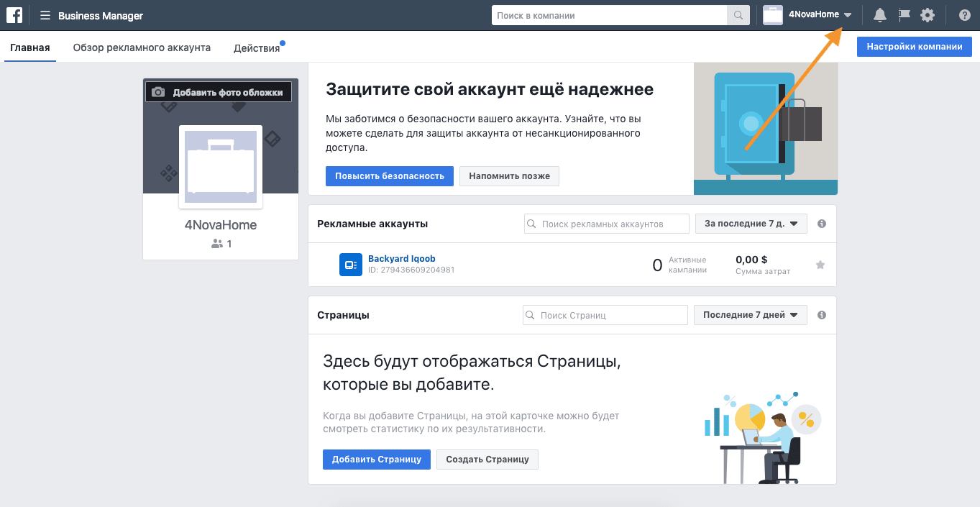The height and width of the screenshot is (507, 980).
Task: Open the notifications bell
Action: point(879,15)
